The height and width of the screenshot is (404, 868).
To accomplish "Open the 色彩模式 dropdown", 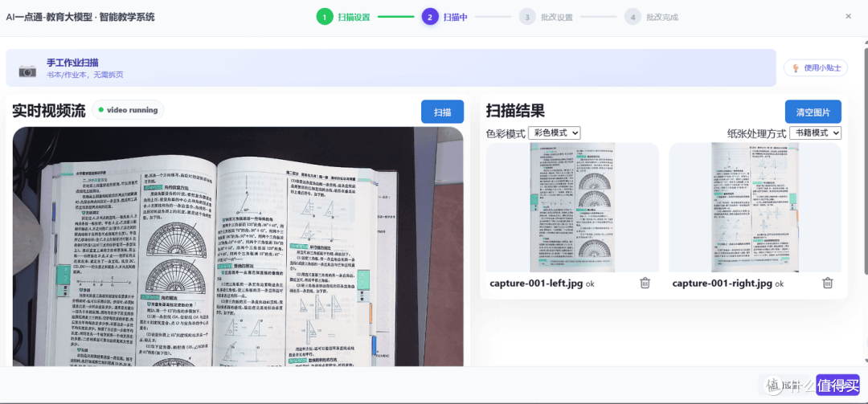I will [554, 133].
